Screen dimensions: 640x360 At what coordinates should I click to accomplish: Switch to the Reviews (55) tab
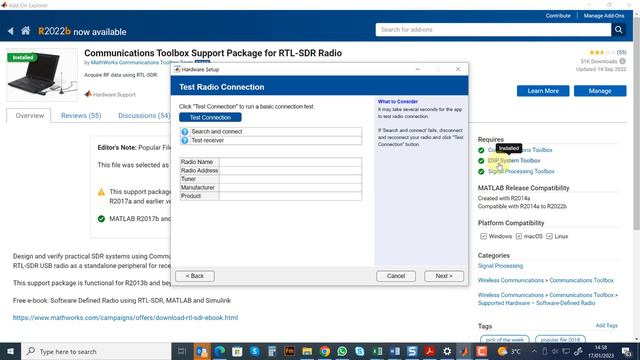point(81,116)
